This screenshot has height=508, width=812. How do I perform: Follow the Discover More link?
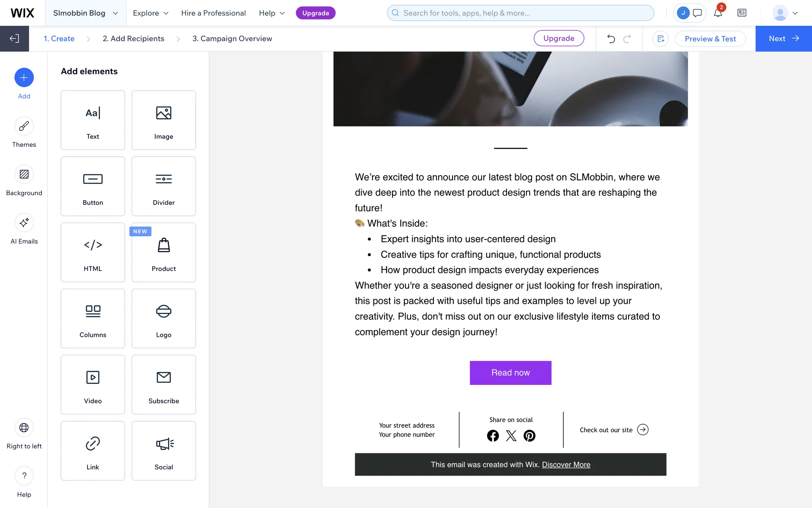[x=566, y=464]
